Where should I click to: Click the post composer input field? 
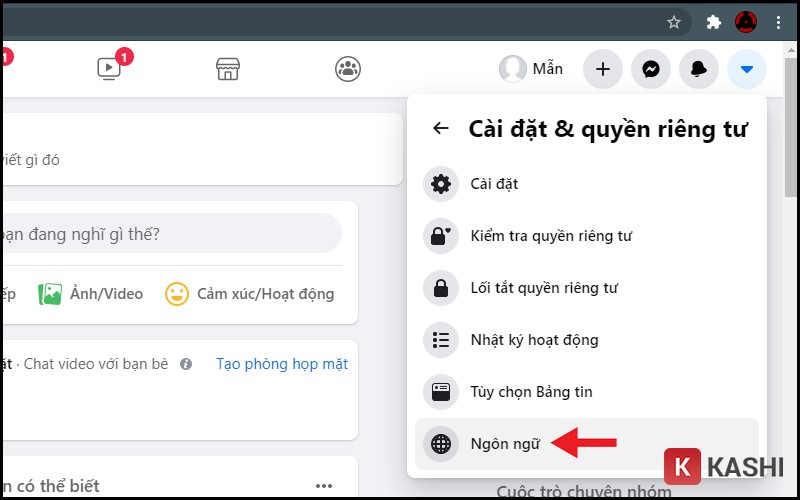click(170, 234)
